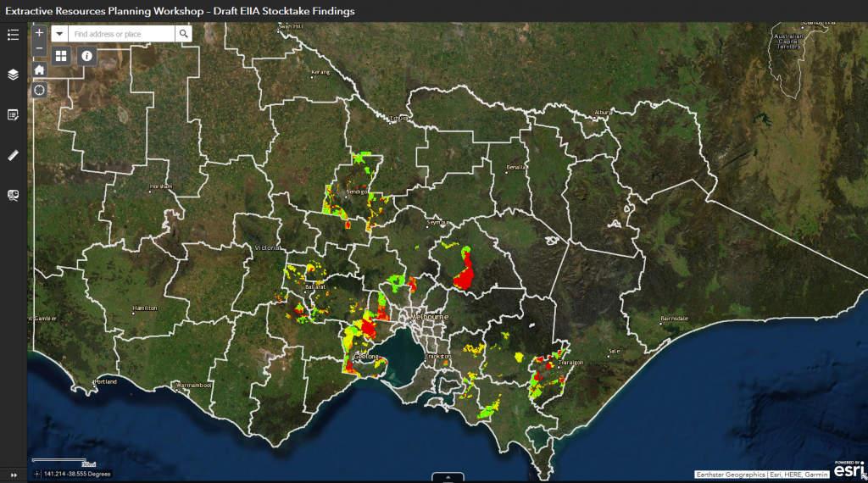868x483 pixels.
Task: Zoom in with the plus button
Action: tap(39, 33)
